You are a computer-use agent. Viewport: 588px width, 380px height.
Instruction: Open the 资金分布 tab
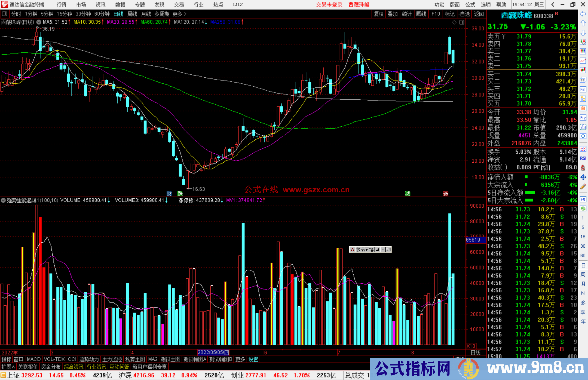pos(51,367)
